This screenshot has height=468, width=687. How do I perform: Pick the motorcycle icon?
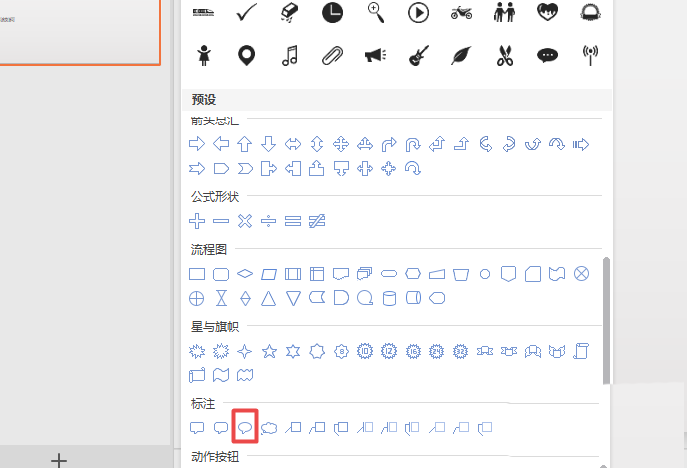(x=461, y=13)
